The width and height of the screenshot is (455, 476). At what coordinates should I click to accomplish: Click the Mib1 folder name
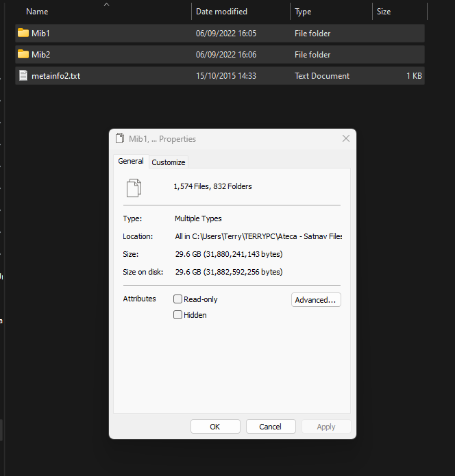40,33
